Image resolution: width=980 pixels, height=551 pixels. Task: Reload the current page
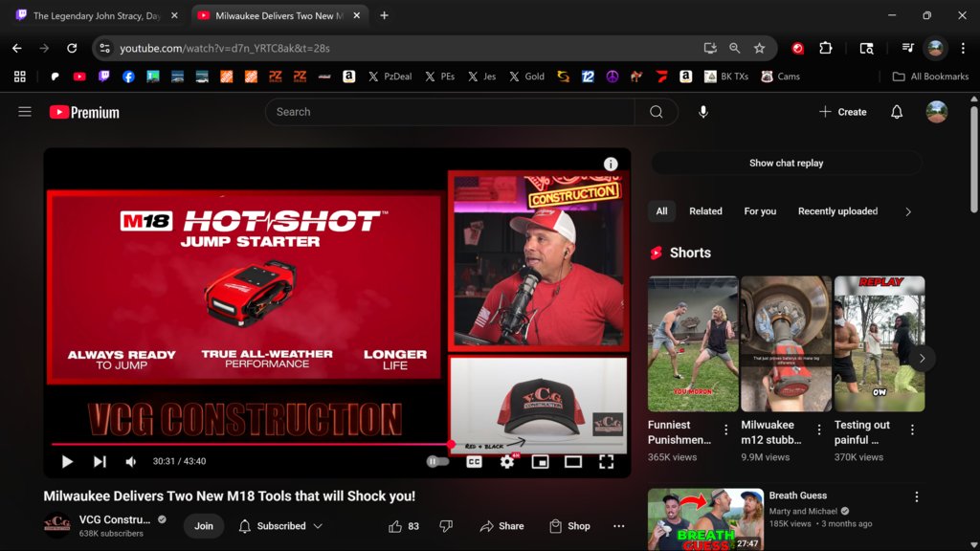[x=72, y=48]
